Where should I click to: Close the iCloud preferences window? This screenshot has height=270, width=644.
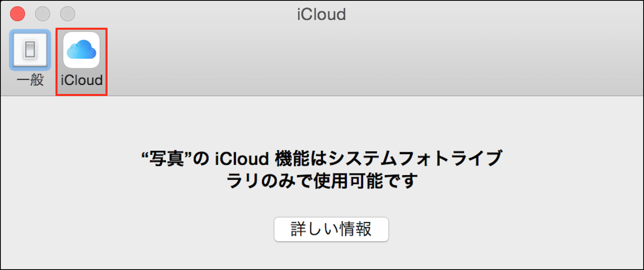point(18,14)
